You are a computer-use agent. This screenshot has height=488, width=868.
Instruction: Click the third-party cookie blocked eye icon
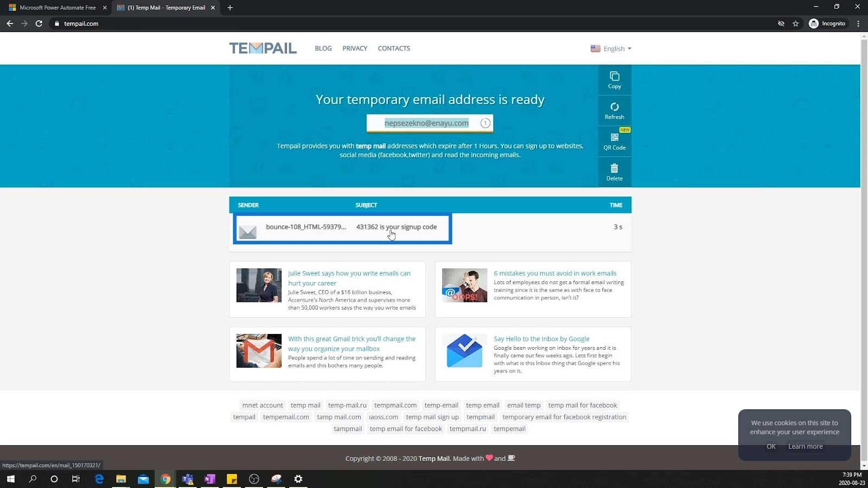pos(781,23)
